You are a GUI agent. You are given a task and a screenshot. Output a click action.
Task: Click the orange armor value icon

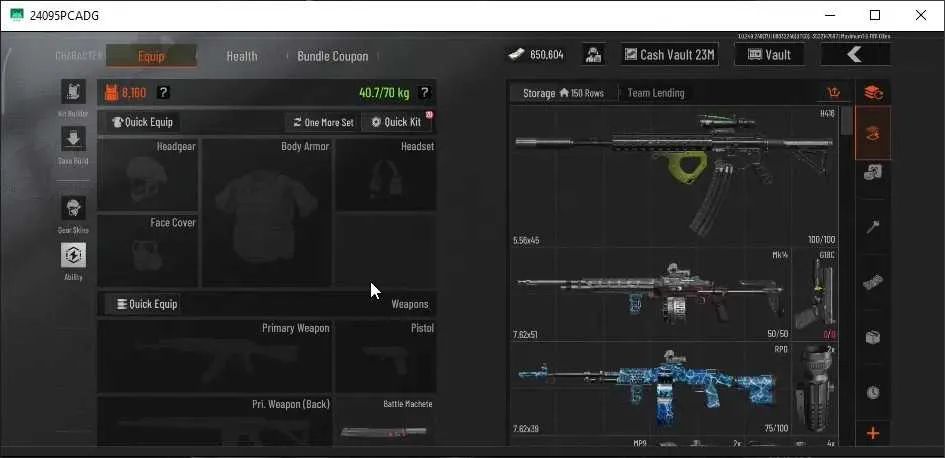click(111, 93)
